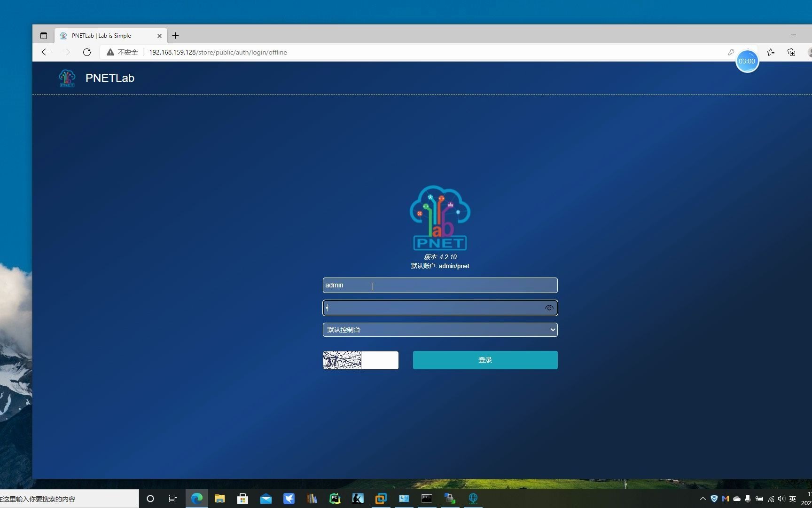Click the reload page icon in the browser
The height and width of the screenshot is (508, 812).
pos(87,52)
